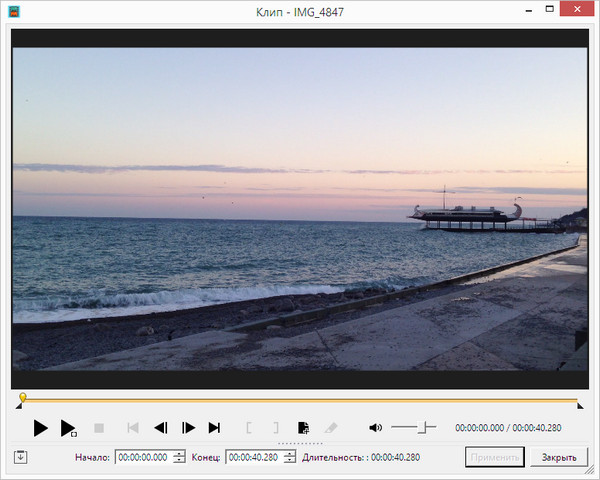This screenshot has height=480, width=600.
Task: Click the save frame snapshot icon
Action: 304,428
